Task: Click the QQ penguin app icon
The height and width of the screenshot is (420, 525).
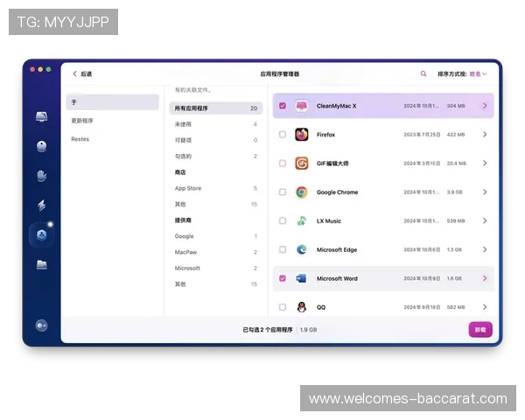Action: (x=301, y=307)
